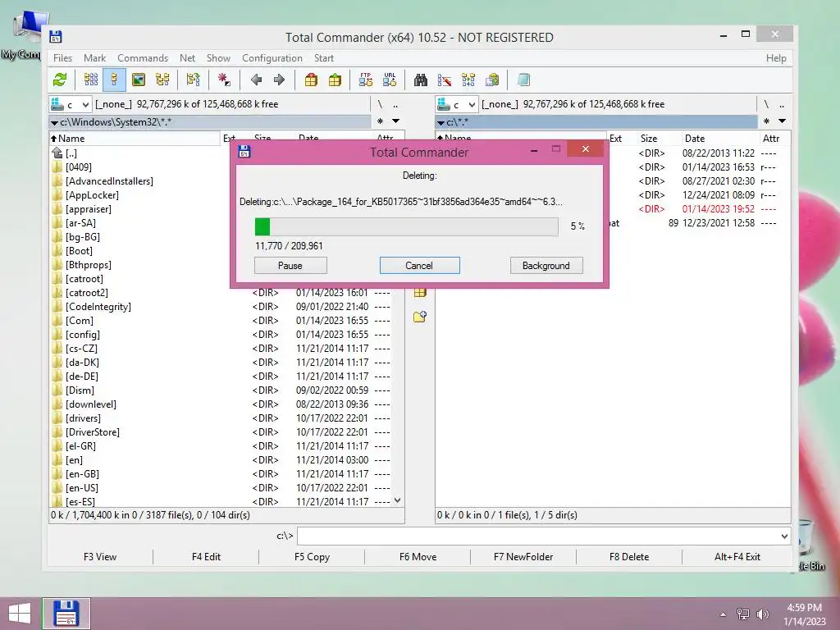Click the deleting dialog's floppy icon
840x630 pixels.
click(x=244, y=152)
